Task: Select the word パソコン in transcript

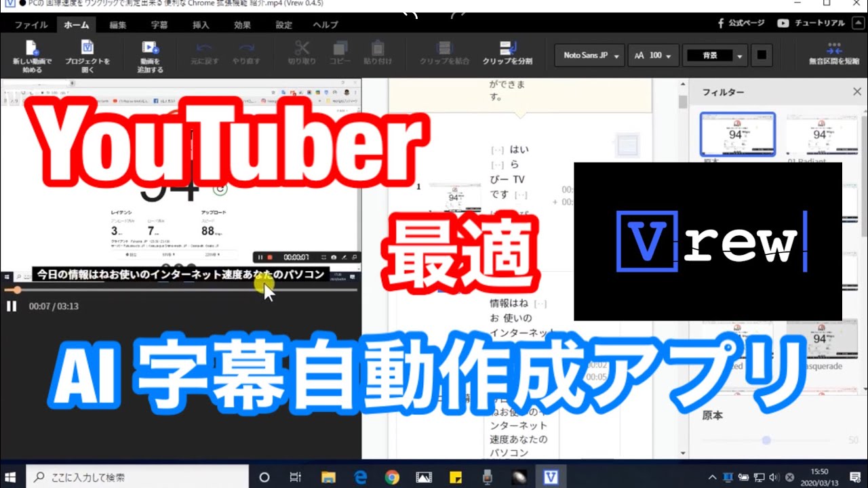Action: pyautogui.click(x=509, y=453)
